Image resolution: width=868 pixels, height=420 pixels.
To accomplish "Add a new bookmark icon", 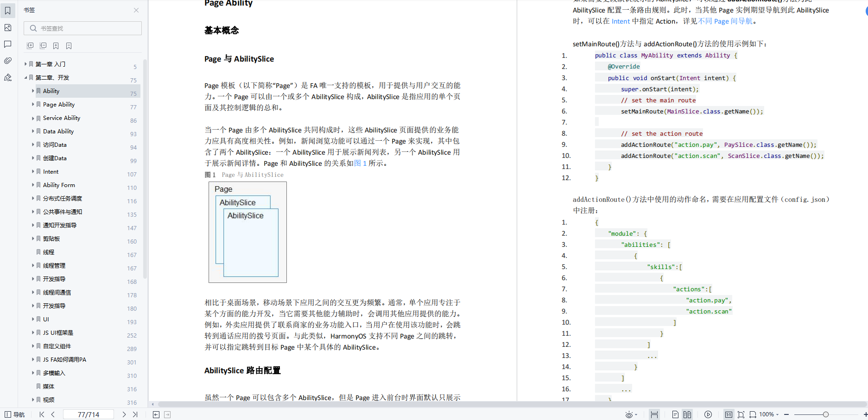I will click(x=56, y=46).
